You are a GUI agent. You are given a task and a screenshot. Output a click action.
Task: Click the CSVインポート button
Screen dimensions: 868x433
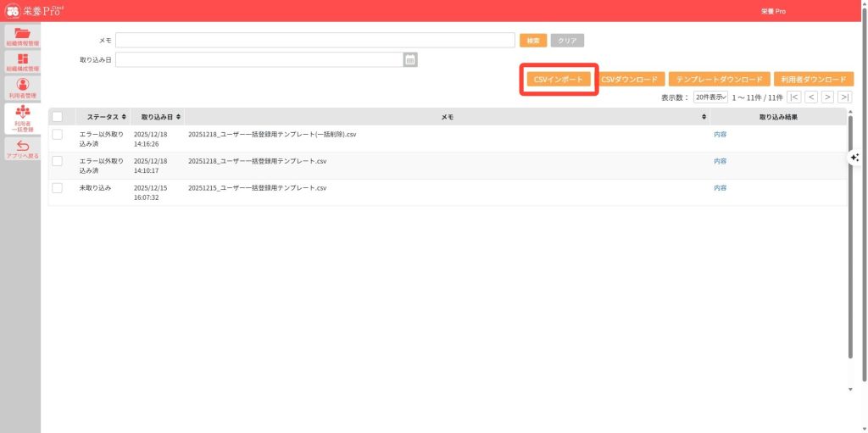[559, 79]
